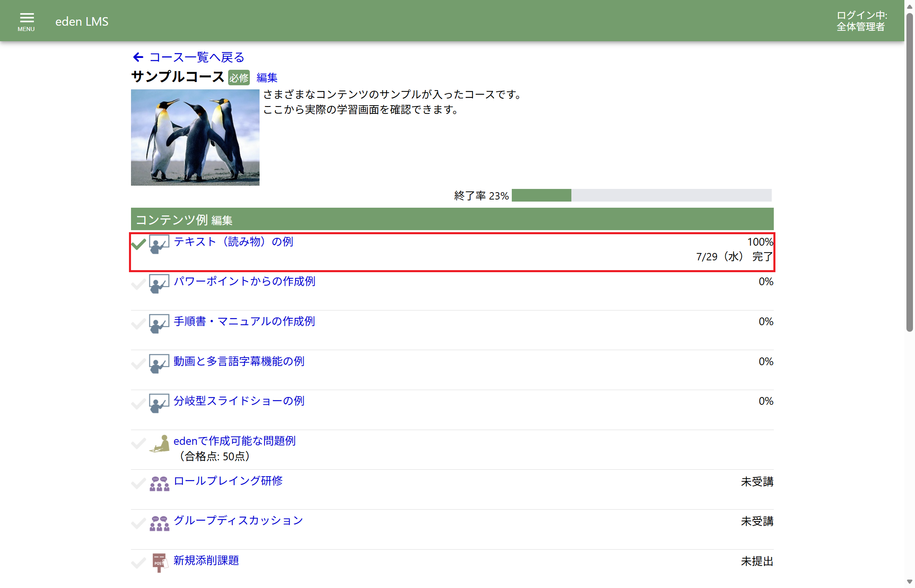Click the scrollbar up arrow
This screenshot has width=915, height=588.
click(910, 7)
